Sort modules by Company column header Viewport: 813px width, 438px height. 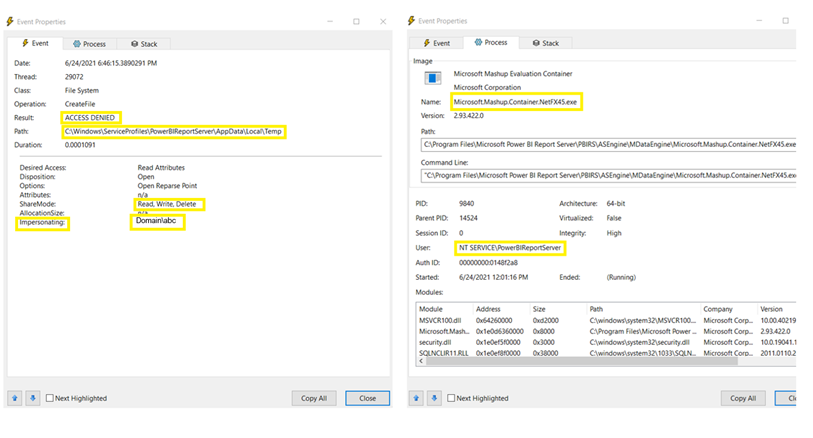click(728, 309)
